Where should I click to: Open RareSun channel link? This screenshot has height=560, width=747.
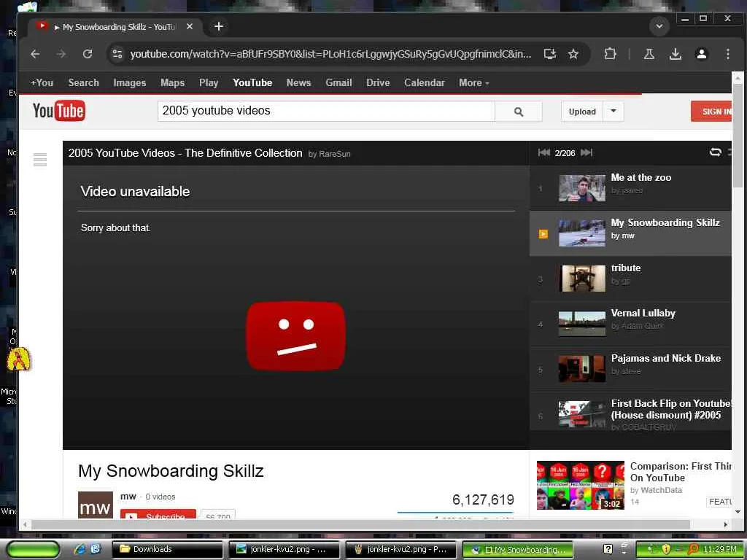334,154
